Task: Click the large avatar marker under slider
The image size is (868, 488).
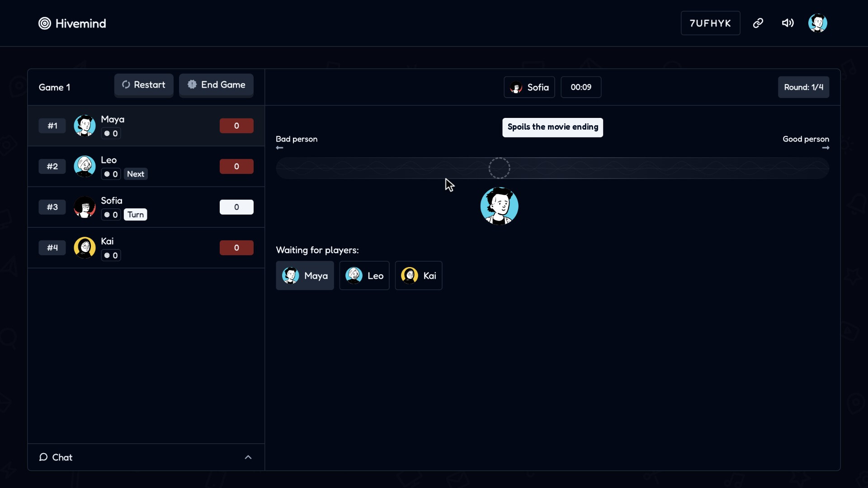Action: pyautogui.click(x=500, y=206)
